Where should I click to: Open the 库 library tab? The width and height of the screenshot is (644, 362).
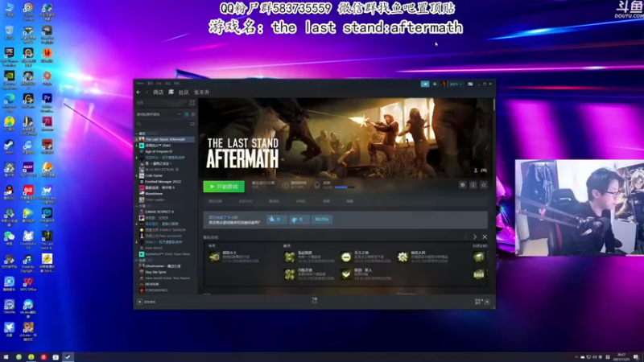tap(171, 93)
